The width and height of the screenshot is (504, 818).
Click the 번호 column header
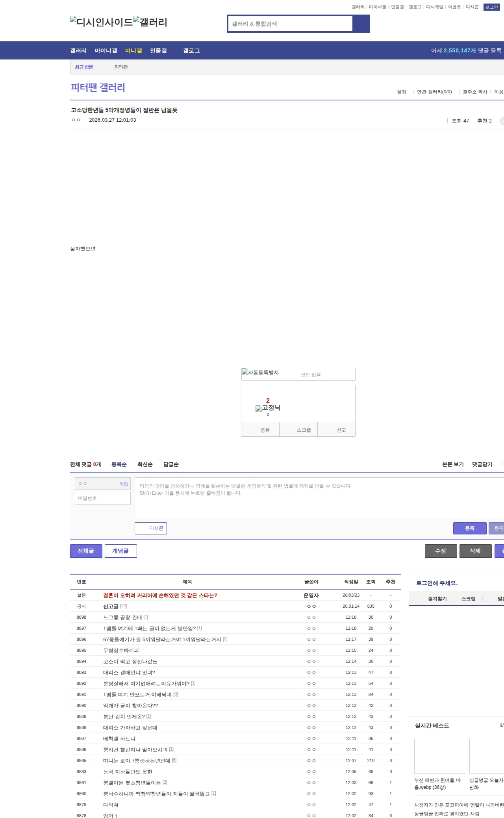coord(82,582)
